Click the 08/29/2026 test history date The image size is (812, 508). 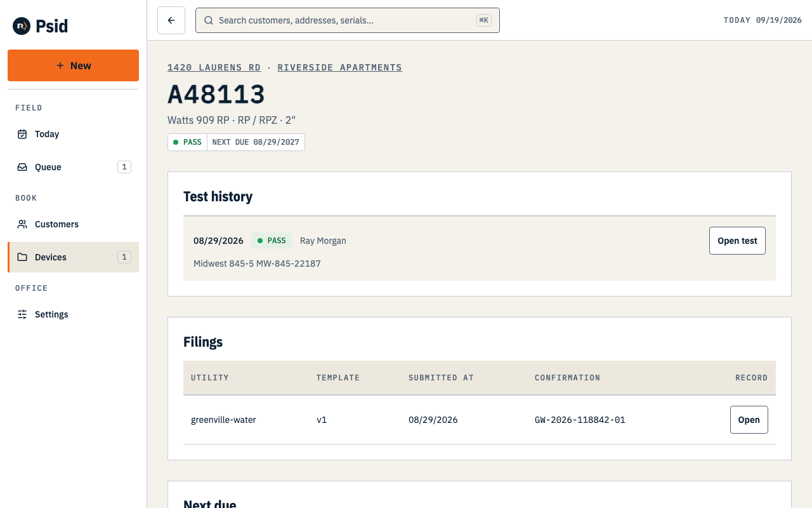click(x=218, y=241)
